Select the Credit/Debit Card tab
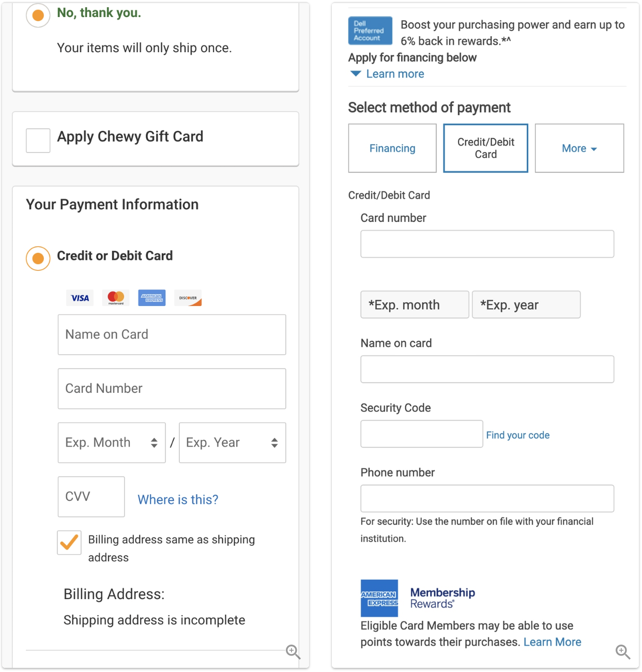Viewport: 642px width, 672px height. 486,148
